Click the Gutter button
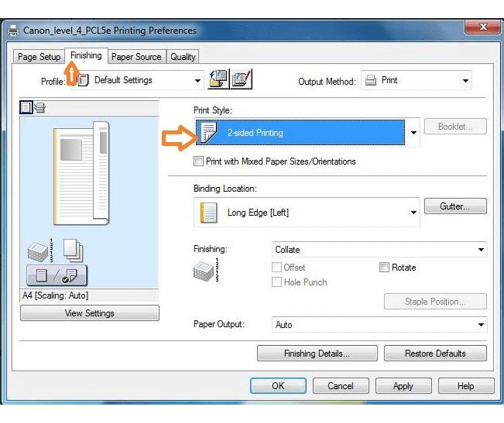The width and height of the screenshot is (504, 423). [x=455, y=206]
